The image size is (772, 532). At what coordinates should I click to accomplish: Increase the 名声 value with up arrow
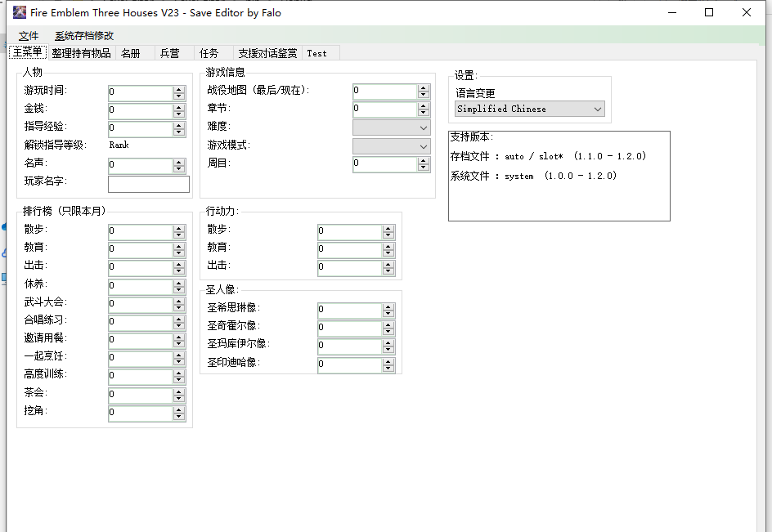click(179, 162)
